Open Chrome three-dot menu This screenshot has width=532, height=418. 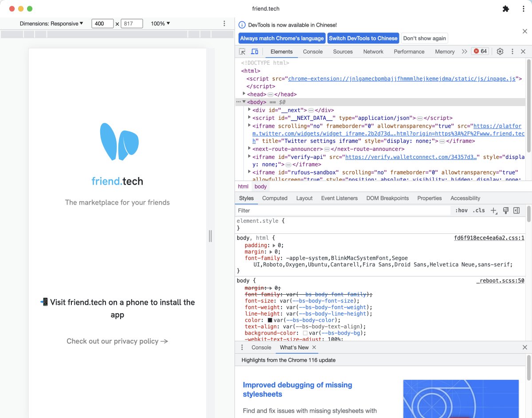coord(524,9)
